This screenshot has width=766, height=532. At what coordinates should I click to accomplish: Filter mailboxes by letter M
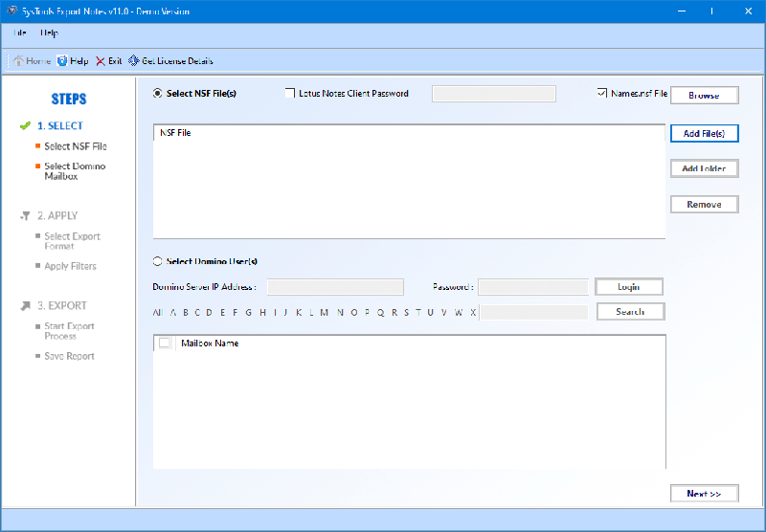pos(324,312)
